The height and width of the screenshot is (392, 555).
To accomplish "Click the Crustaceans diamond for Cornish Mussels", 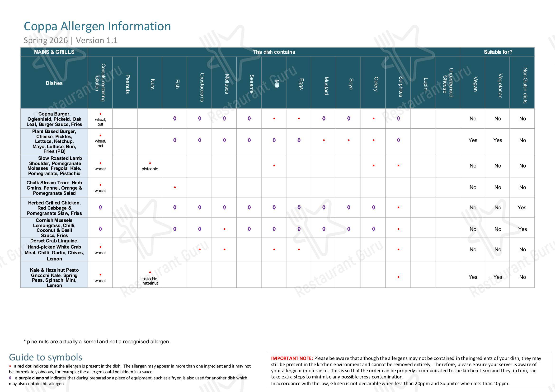I will point(200,229).
